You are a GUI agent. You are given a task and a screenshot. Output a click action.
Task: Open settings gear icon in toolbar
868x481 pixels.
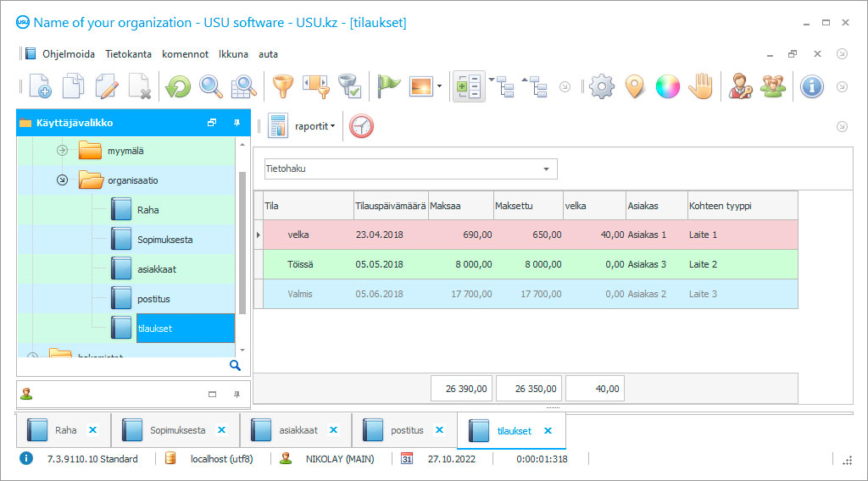click(601, 86)
